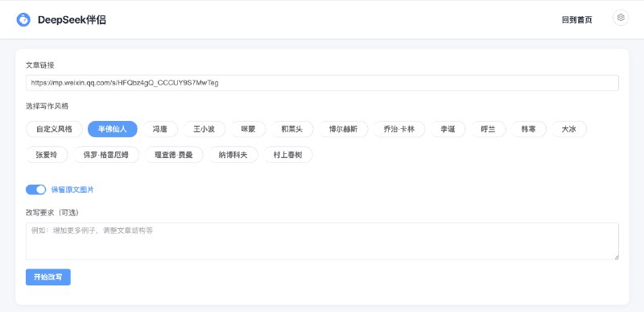
Task: Pick the 纳博科夫 writing style
Action: coord(233,155)
